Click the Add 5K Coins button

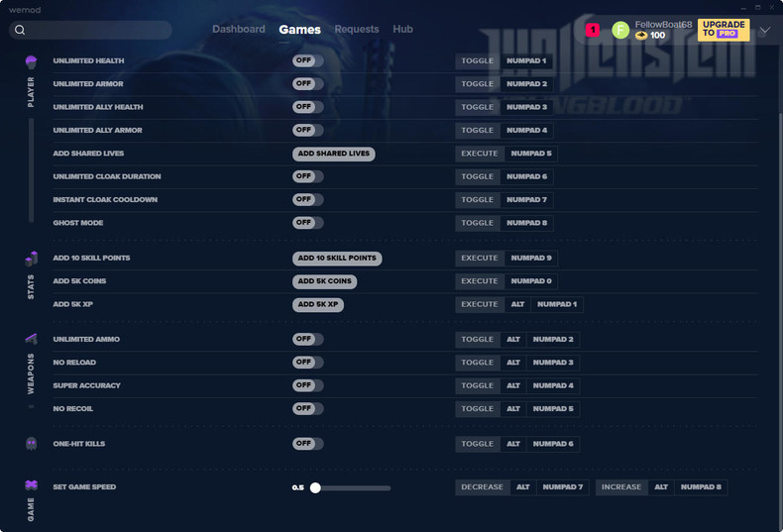pos(324,281)
